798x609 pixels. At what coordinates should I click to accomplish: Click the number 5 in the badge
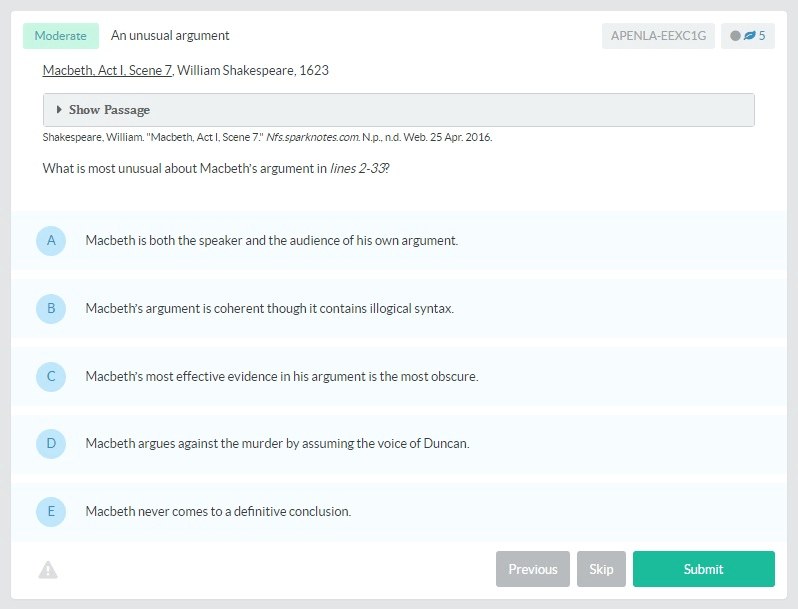coord(762,36)
